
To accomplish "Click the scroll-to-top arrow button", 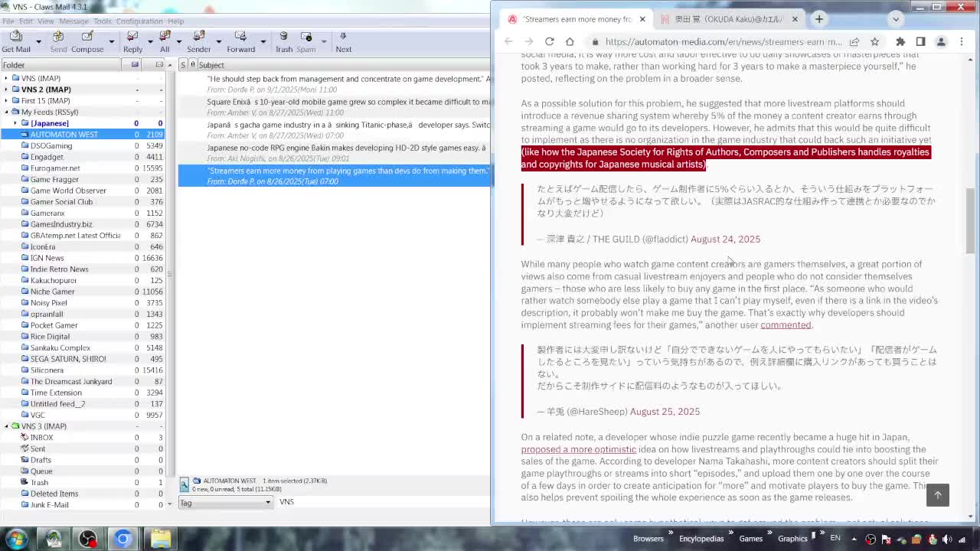I will click(x=937, y=495).
